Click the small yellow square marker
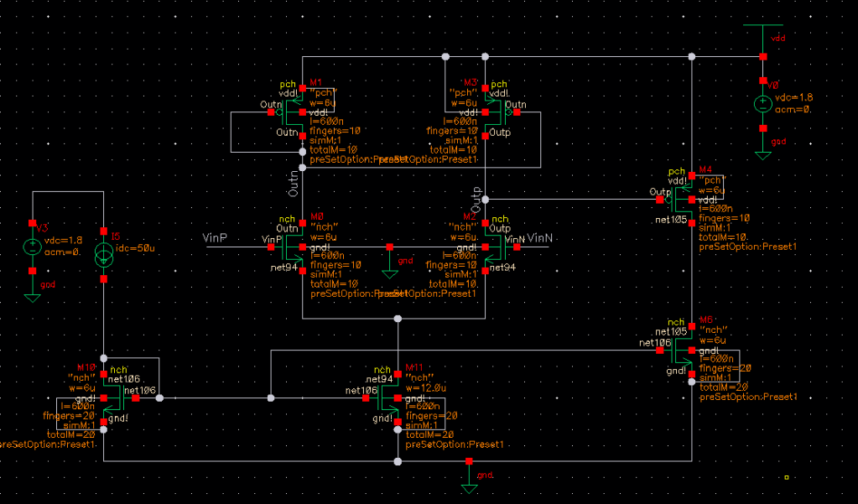 click(x=787, y=478)
